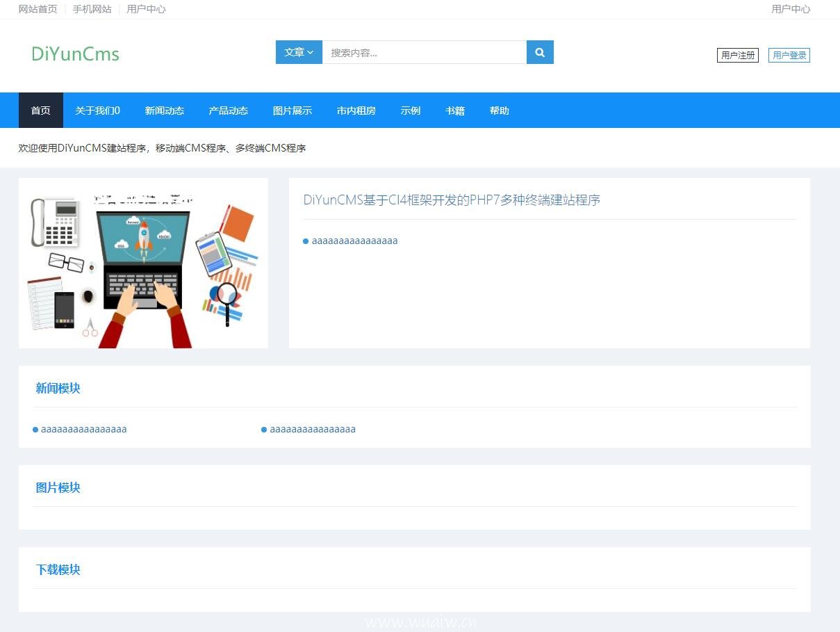The image size is (840, 632).
Task: Navigate to 新闻动态 news section
Action: pyautogui.click(x=164, y=110)
